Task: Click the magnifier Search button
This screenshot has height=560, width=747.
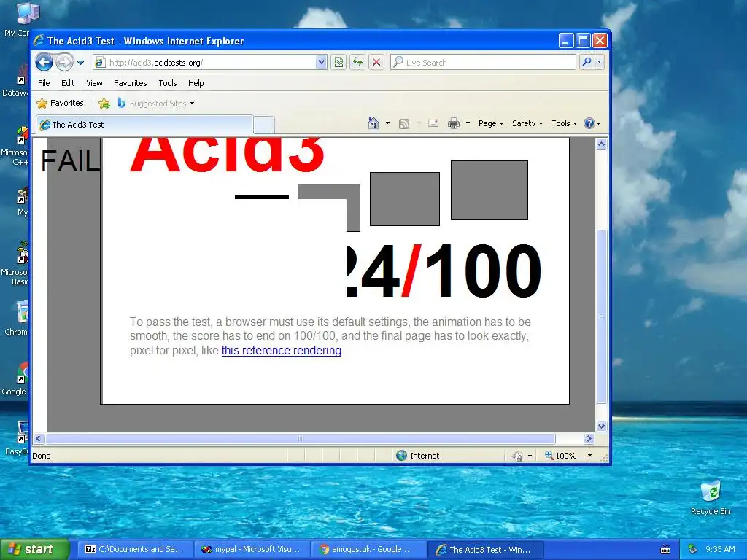Action: [x=587, y=62]
